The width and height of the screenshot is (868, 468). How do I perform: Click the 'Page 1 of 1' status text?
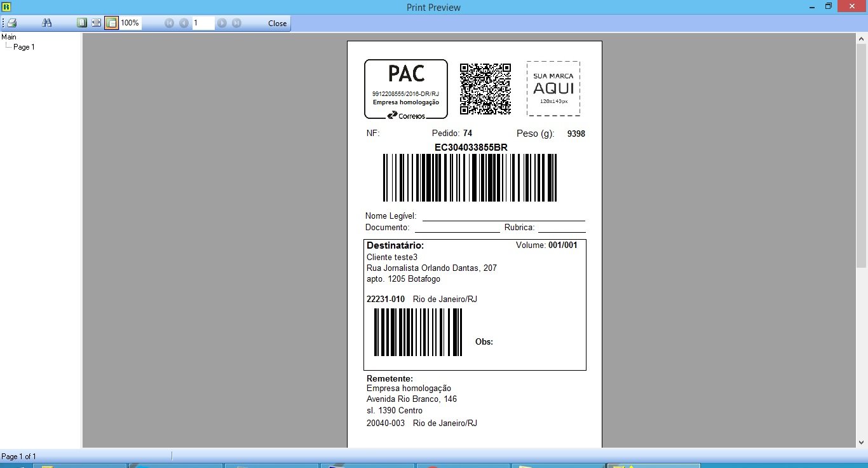click(19, 457)
